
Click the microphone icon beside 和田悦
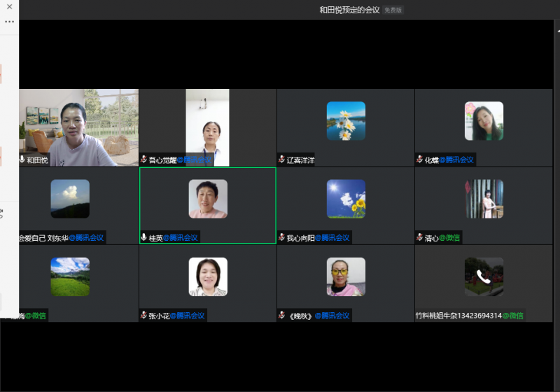pyautogui.click(x=22, y=160)
